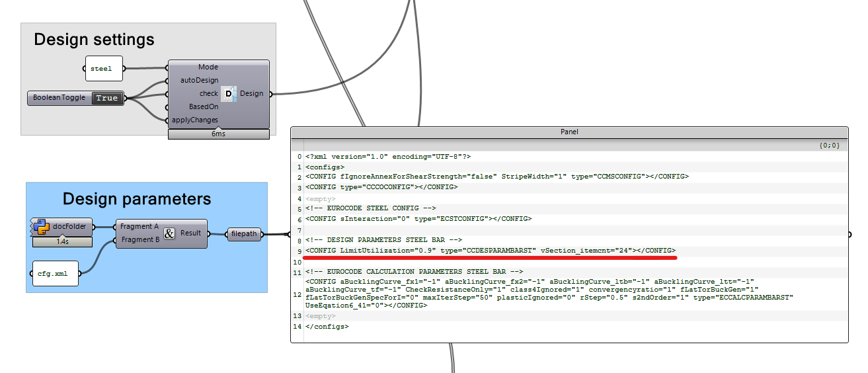
Task: Select the applyChanges input
Action: click(195, 120)
